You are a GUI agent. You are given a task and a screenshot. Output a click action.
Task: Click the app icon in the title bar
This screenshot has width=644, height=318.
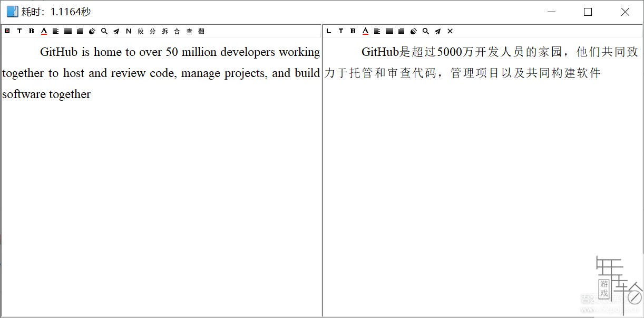(x=12, y=12)
